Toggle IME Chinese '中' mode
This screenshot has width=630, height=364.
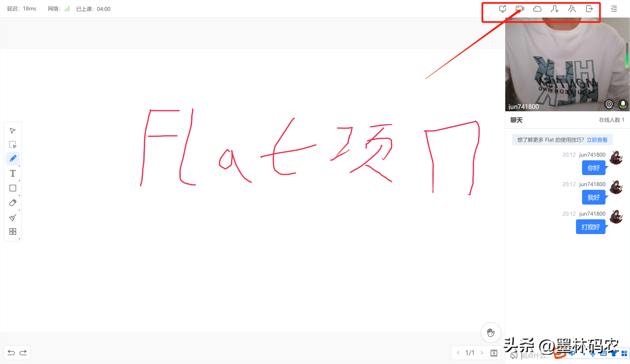(572, 353)
